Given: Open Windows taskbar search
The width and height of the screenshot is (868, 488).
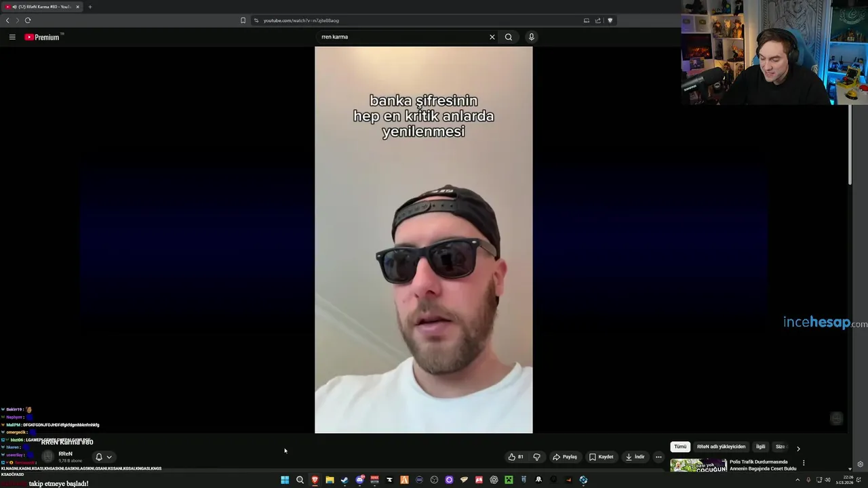Looking at the screenshot, I should (300, 480).
